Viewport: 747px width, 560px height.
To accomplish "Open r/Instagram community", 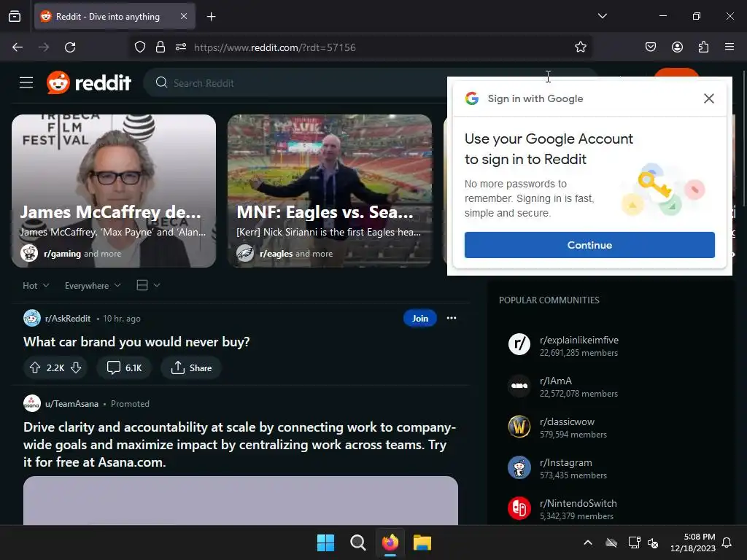I will click(x=566, y=462).
